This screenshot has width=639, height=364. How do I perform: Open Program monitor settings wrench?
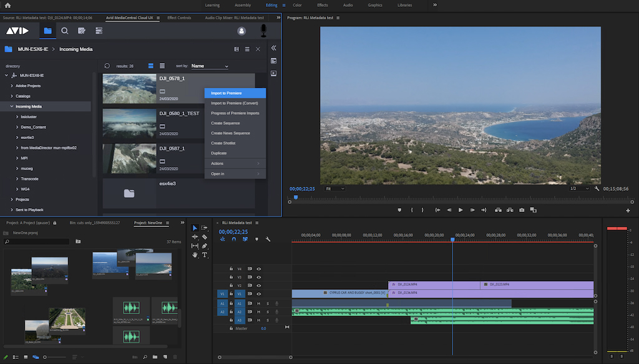pyautogui.click(x=597, y=189)
